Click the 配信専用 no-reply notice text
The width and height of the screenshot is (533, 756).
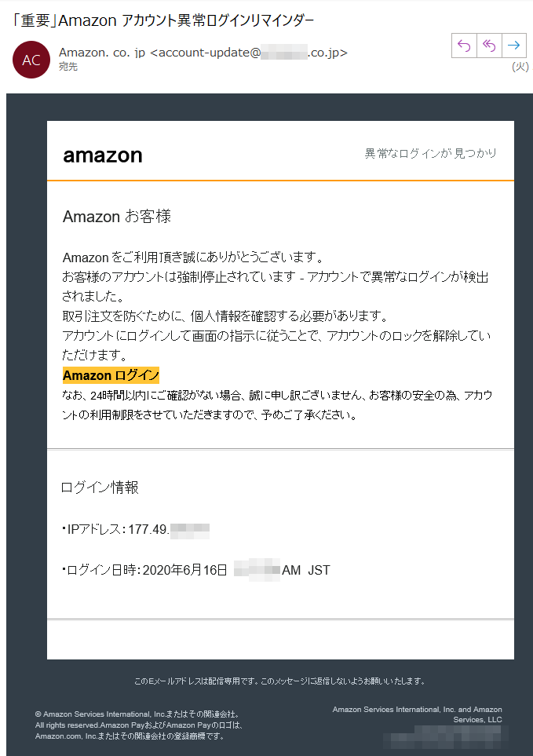(280, 681)
